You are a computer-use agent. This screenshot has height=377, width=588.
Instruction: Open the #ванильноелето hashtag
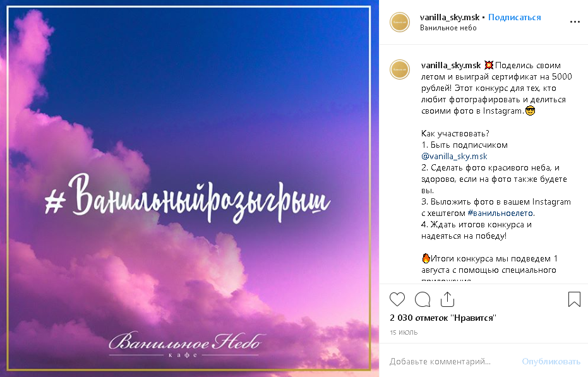click(x=500, y=213)
